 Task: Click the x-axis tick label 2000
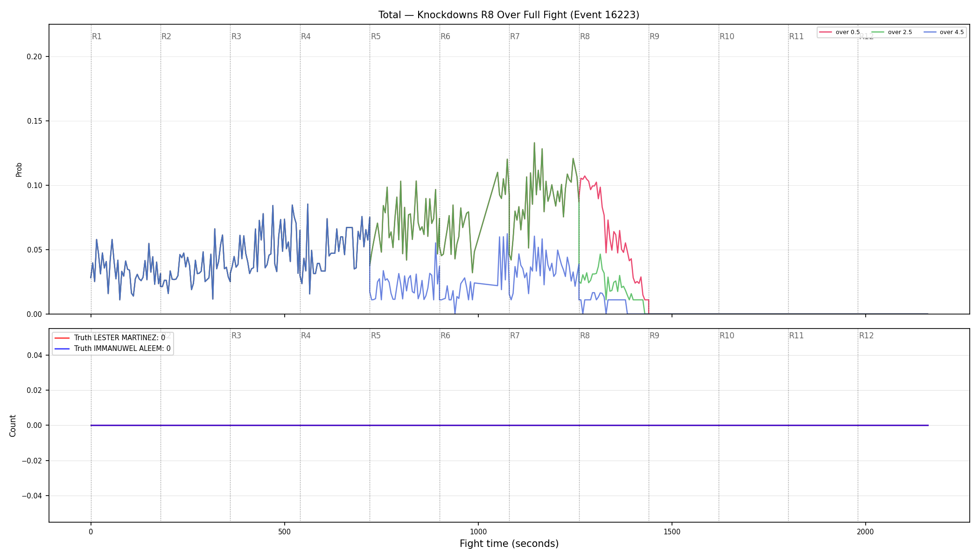click(866, 532)
